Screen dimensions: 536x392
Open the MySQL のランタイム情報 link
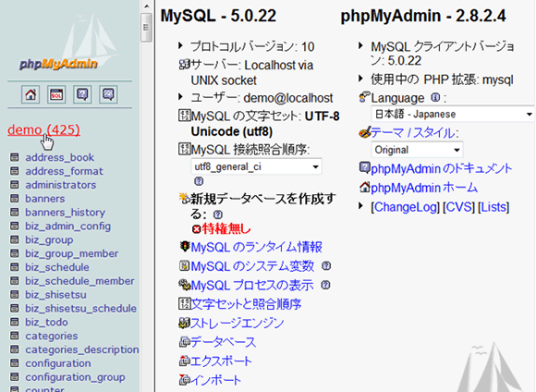[256, 247]
